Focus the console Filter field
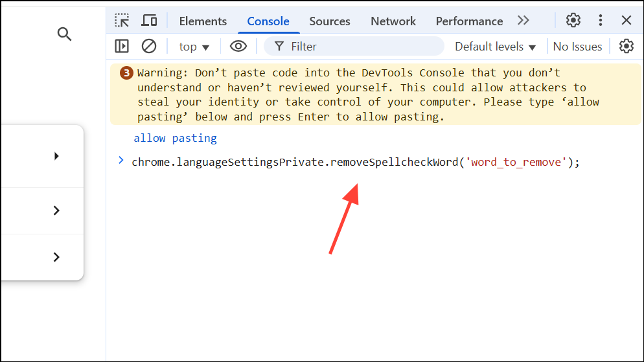Viewport: 644px width, 362px height. (x=354, y=47)
